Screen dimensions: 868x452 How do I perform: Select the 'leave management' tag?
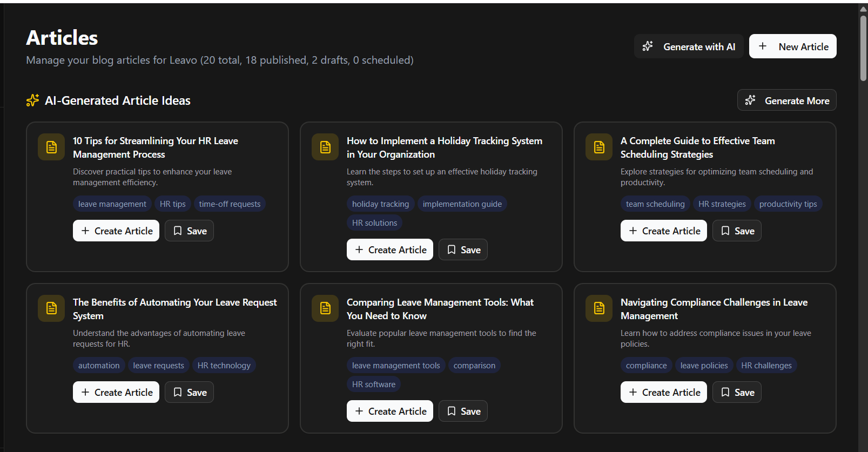(112, 204)
